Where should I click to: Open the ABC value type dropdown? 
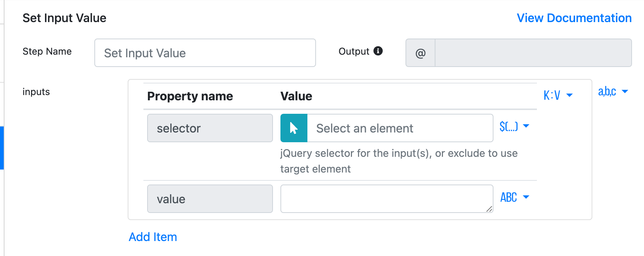[514, 197]
